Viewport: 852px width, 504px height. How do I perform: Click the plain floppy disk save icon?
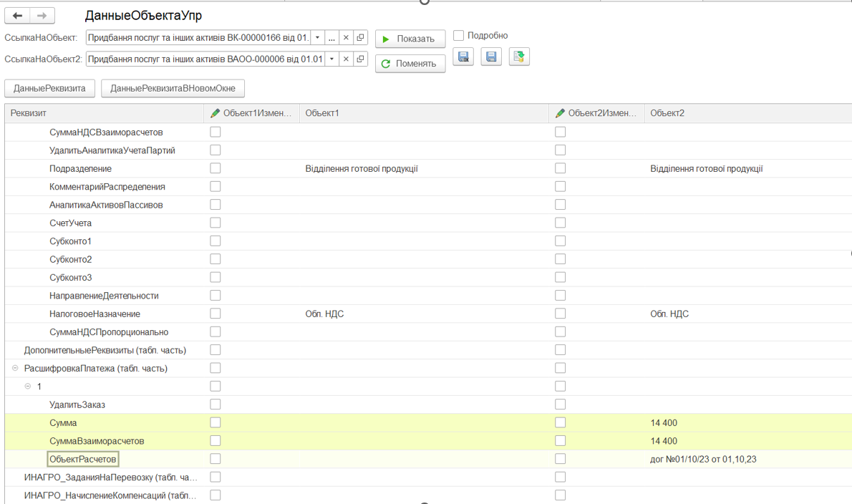click(491, 57)
